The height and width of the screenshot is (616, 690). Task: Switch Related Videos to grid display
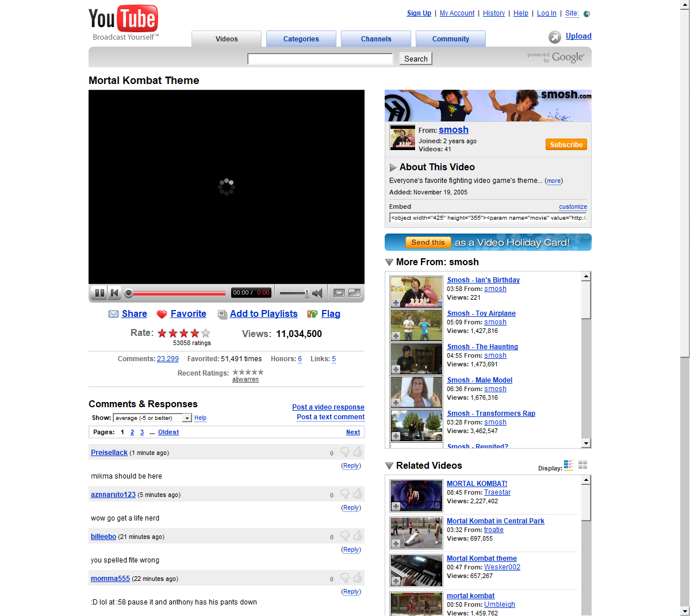click(582, 465)
